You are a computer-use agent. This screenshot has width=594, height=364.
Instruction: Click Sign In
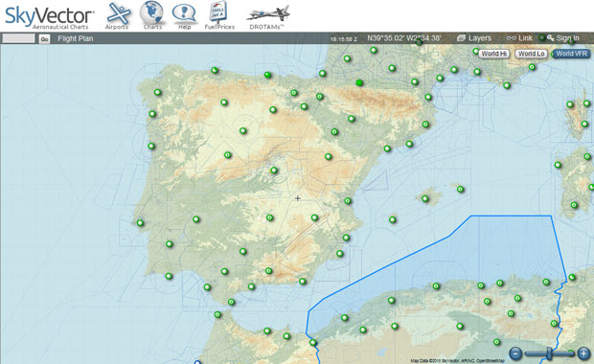[567, 38]
